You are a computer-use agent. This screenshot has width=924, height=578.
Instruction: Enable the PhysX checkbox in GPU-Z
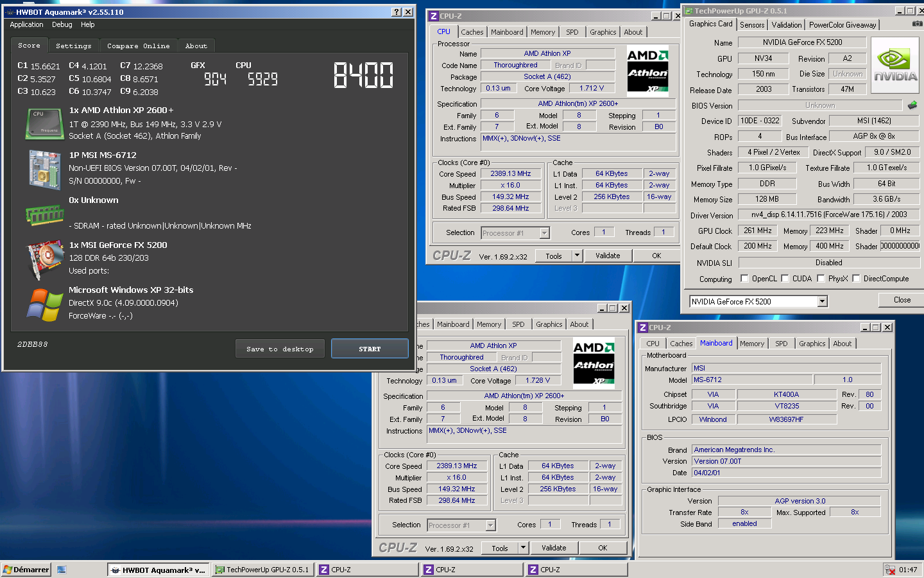point(821,279)
